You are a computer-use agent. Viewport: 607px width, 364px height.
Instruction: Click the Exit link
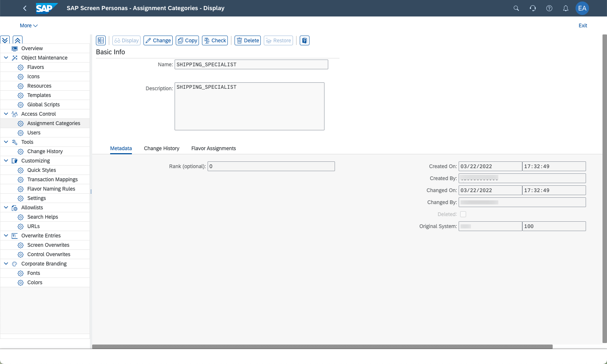point(583,25)
